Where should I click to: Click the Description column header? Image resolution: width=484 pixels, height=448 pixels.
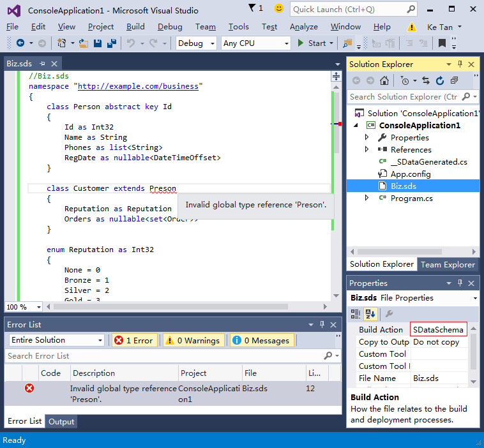click(x=125, y=373)
